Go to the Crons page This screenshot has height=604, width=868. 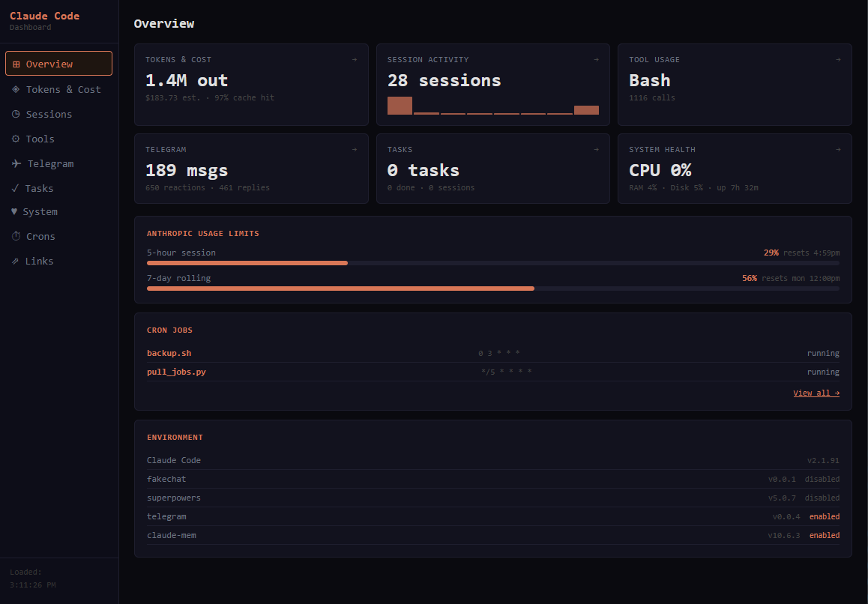tap(58, 236)
